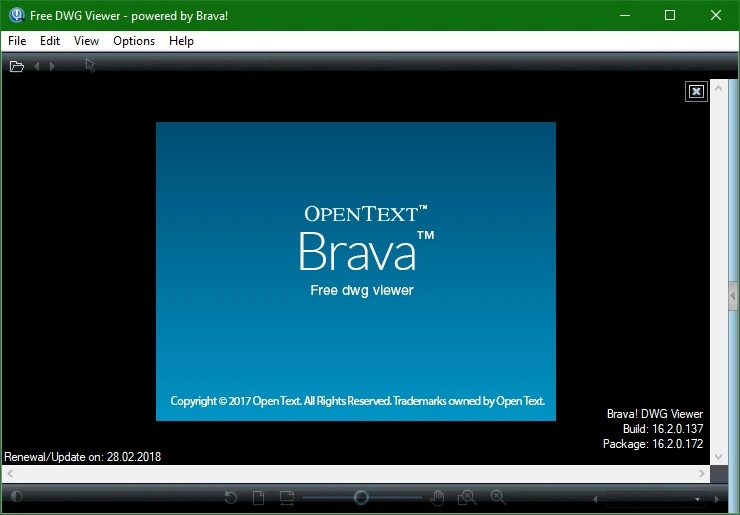
Task: Select the zoom region tool
Action: pyautogui.click(x=467, y=497)
